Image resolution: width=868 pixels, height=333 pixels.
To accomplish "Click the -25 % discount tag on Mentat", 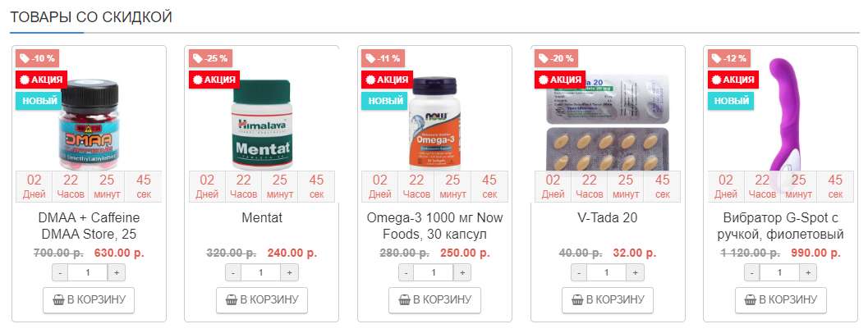I will coord(211,58).
